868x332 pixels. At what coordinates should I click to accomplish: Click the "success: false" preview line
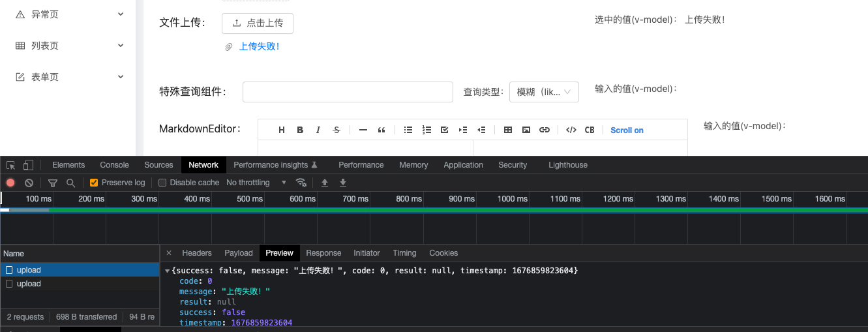pos(212,312)
